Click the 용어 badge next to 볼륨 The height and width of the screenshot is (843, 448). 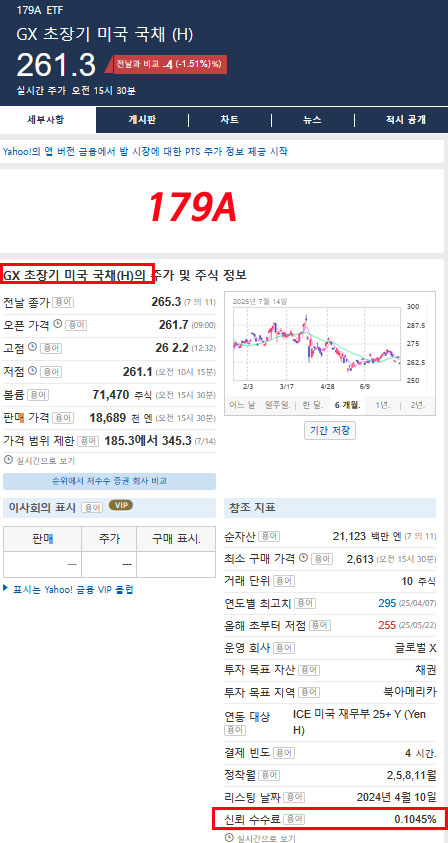click(38, 395)
